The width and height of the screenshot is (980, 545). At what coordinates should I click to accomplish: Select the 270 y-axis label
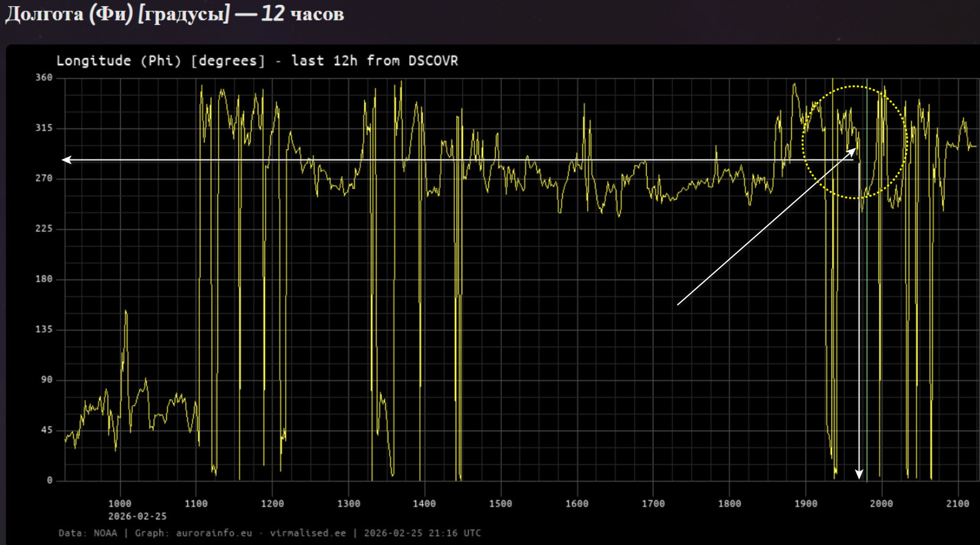click(44, 178)
